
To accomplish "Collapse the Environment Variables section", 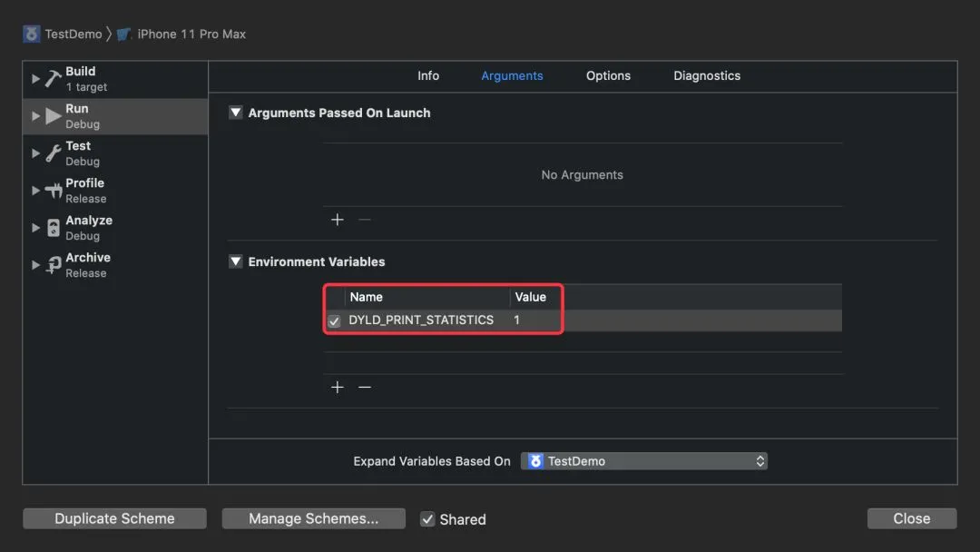I will point(236,261).
